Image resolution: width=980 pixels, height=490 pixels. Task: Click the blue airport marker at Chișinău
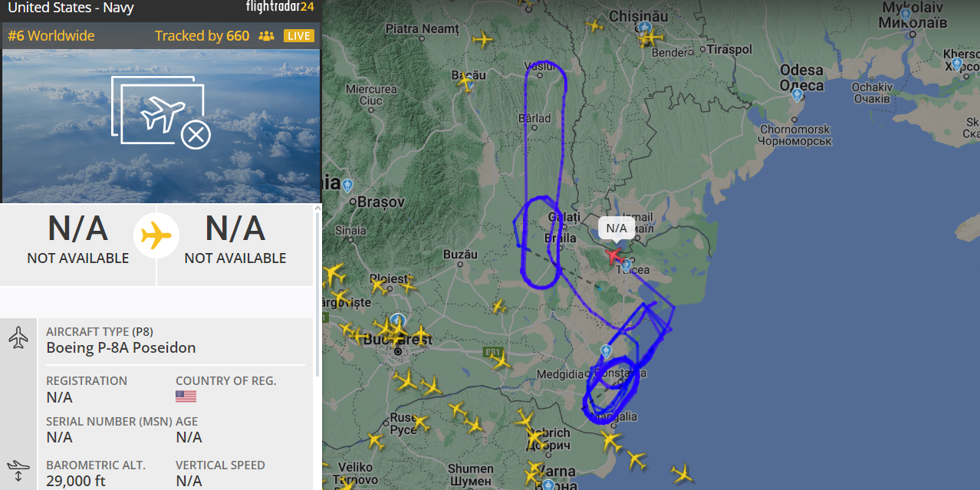(x=644, y=28)
